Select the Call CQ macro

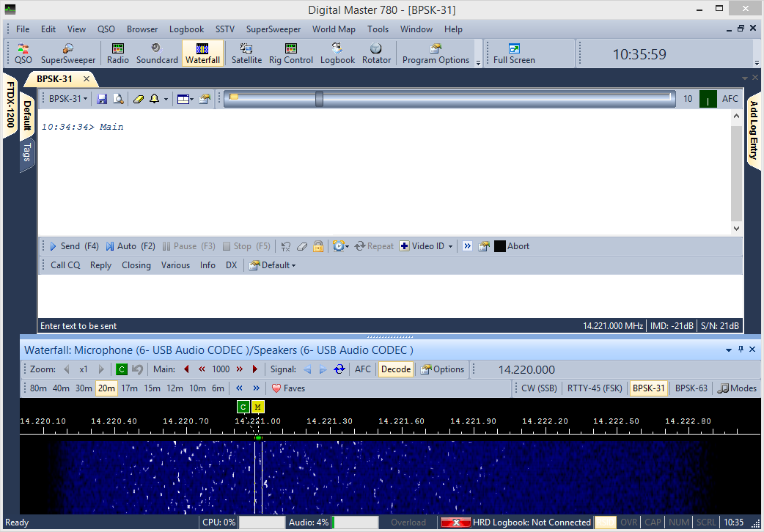(x=65, y=265)
